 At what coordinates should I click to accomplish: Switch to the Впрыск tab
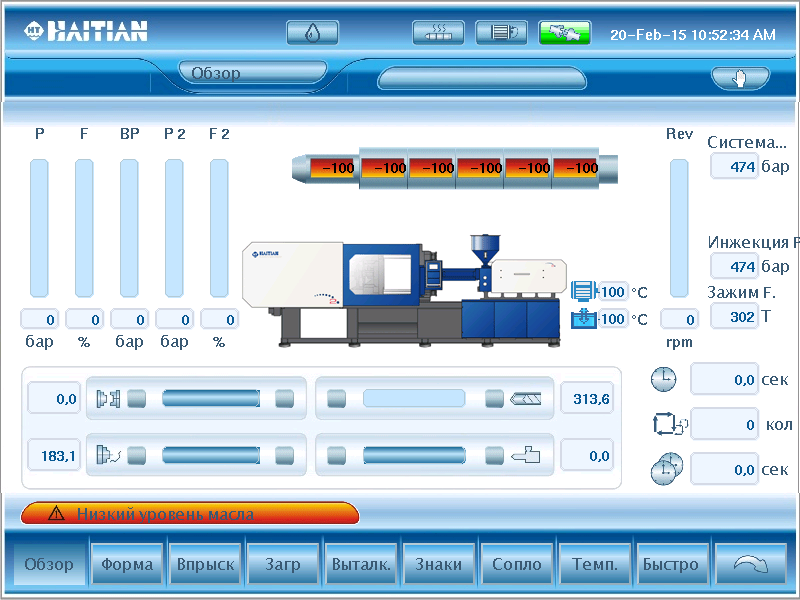pos(205,564)
